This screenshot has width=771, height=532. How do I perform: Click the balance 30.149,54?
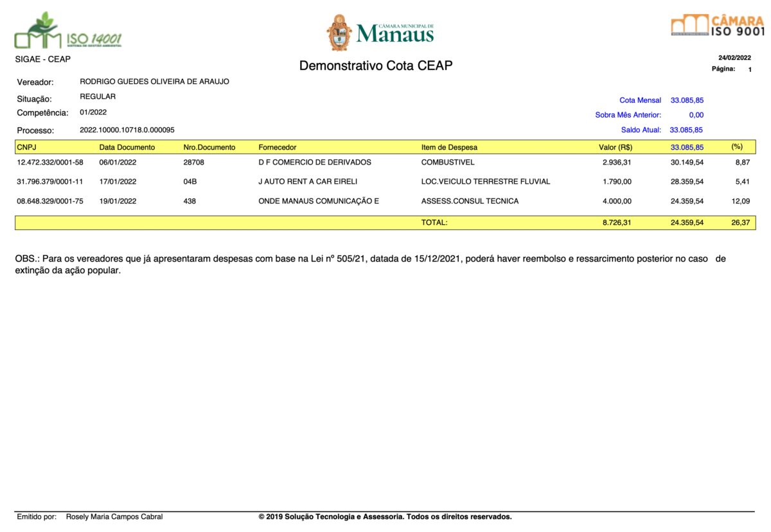click(x=687, y=162)
